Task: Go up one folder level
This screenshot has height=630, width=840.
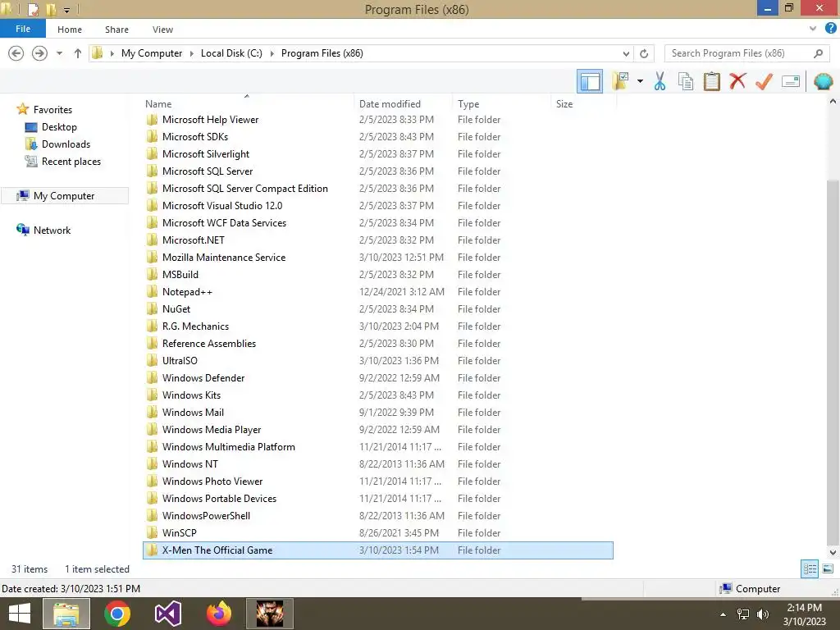Action: pyautogui.click(x=78, y=53)
